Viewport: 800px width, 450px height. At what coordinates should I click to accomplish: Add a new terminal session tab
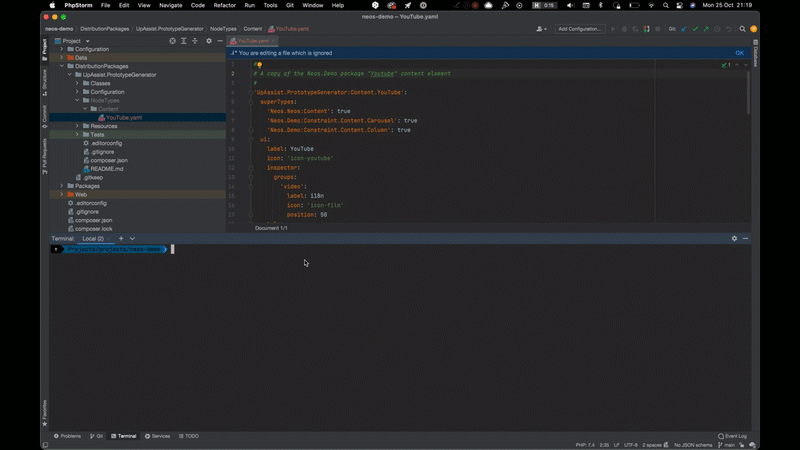[121, 238]
